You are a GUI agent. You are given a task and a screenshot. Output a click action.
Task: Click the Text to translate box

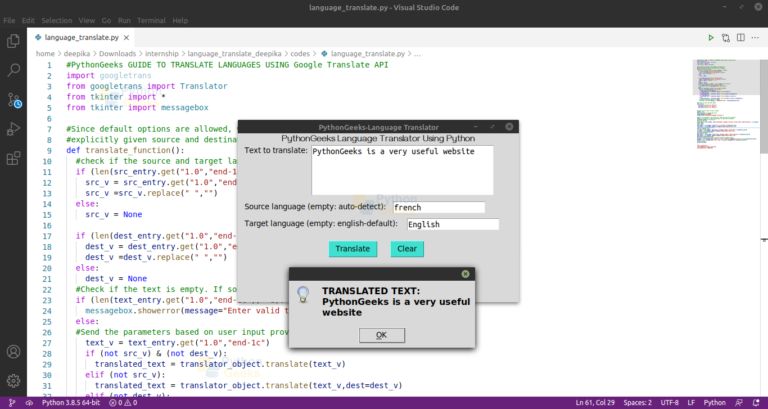click(x=402, y=170)
